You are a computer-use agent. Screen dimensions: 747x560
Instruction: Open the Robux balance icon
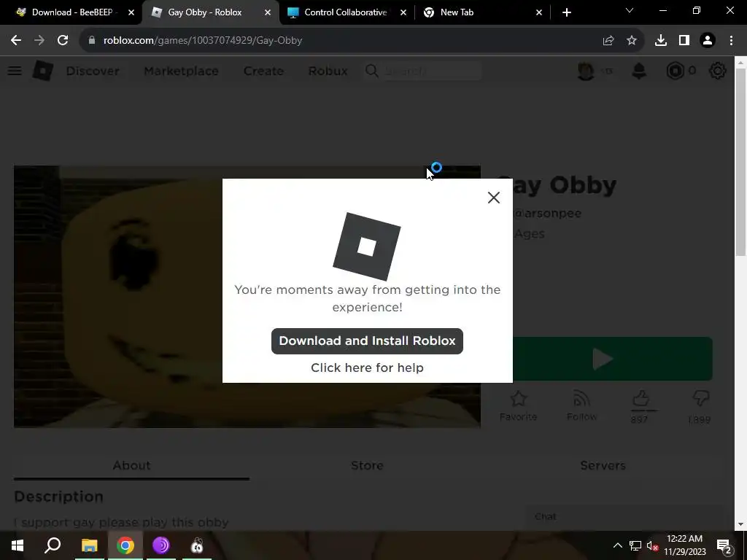coord(675,71)
